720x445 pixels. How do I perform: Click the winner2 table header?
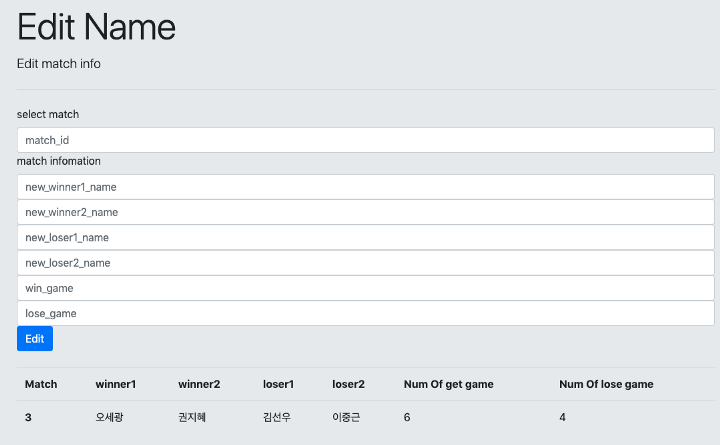(199, 384)
